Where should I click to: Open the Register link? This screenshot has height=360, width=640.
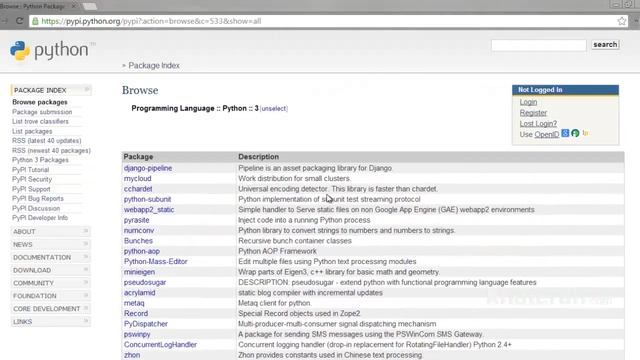tap(533, 113)
